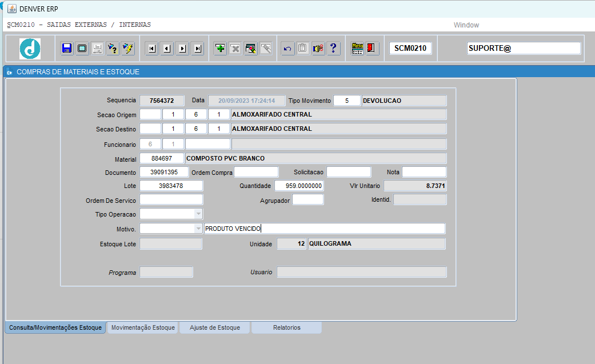Click Tipo Movimento code field 5
This screenshot has width=595, height=364.
347,101
